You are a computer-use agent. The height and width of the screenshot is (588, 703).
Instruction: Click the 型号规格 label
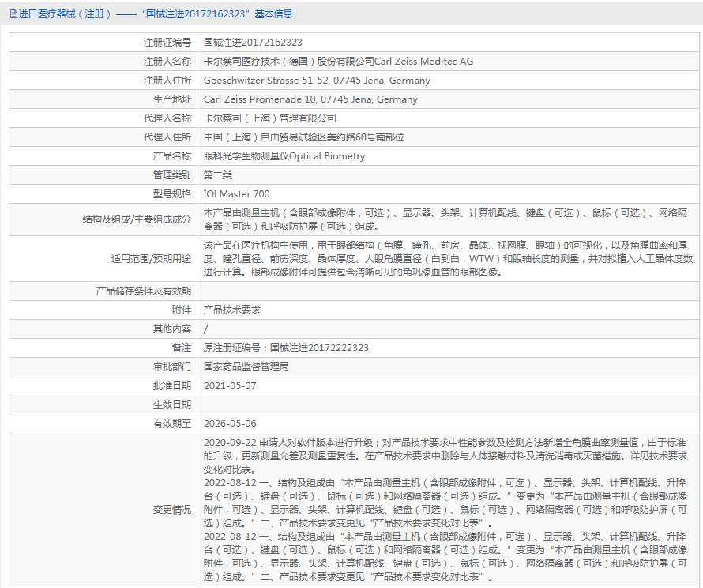point(171,194)
